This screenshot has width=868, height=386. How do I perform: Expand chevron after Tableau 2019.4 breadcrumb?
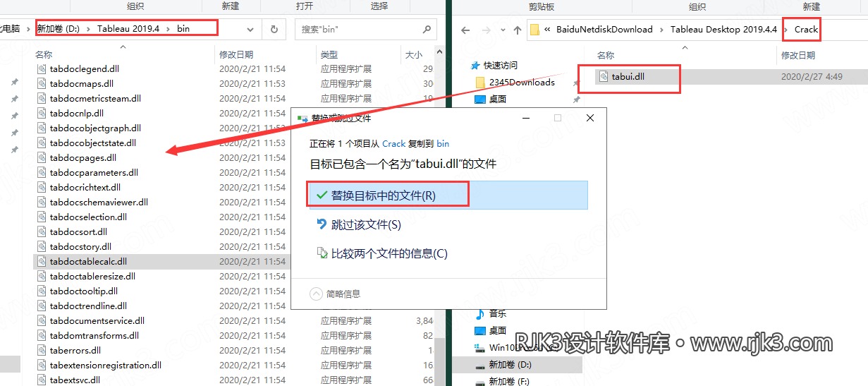pos(168,29)
